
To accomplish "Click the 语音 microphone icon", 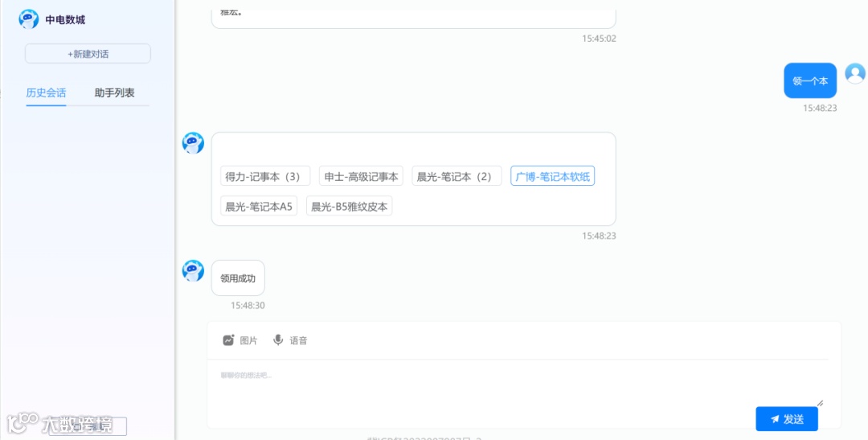I will tap(278, 340).
